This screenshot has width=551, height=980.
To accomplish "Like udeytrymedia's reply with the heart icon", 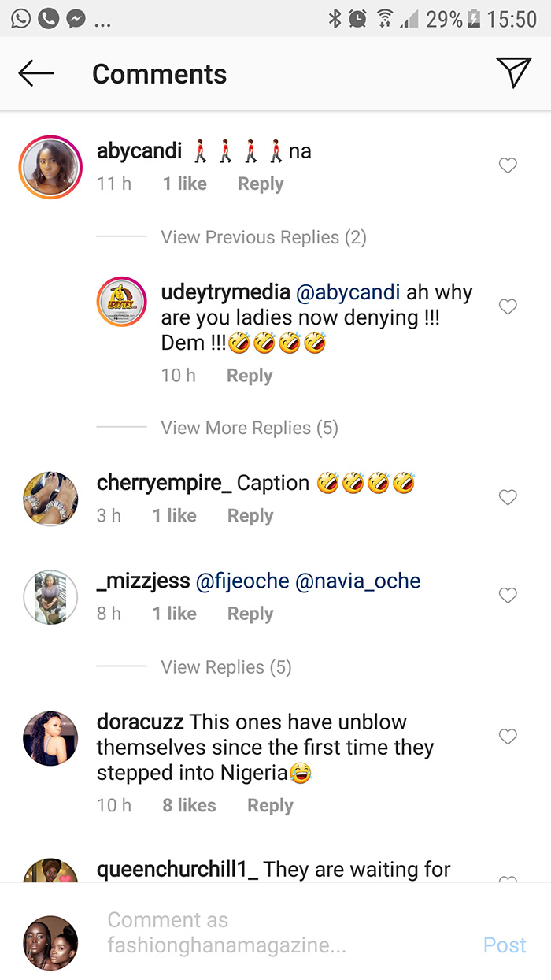I will 508,306.
